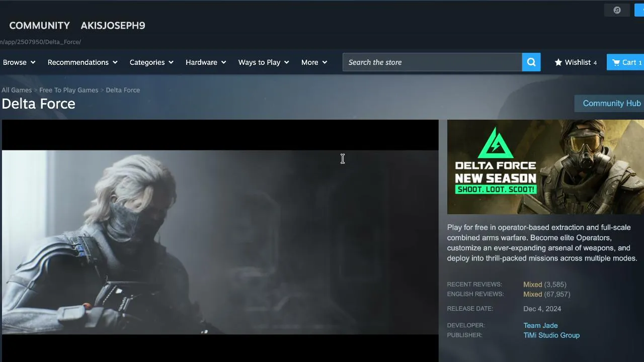The height and width of the screenshot is (362, 644).
Task: Click the Delta Force trailer video
Action: pyautogui.click(x=220, y=241)
